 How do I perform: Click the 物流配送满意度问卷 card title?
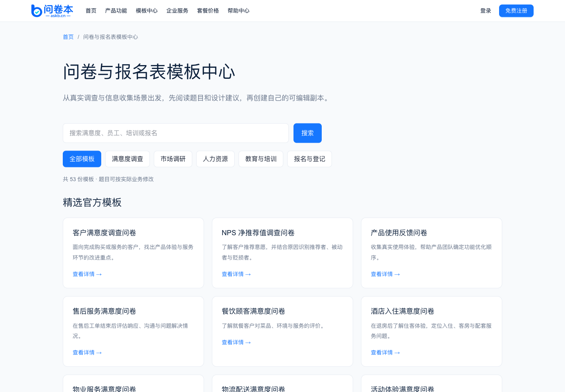coord(253,389)
